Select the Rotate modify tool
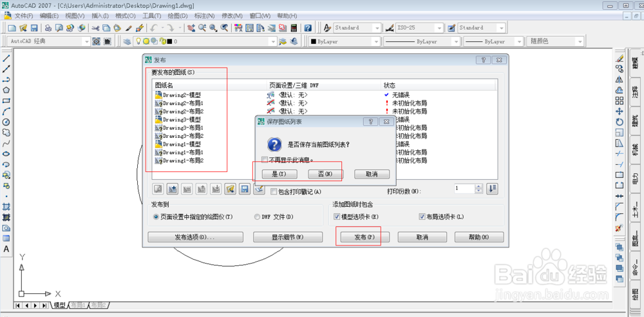 620,122
